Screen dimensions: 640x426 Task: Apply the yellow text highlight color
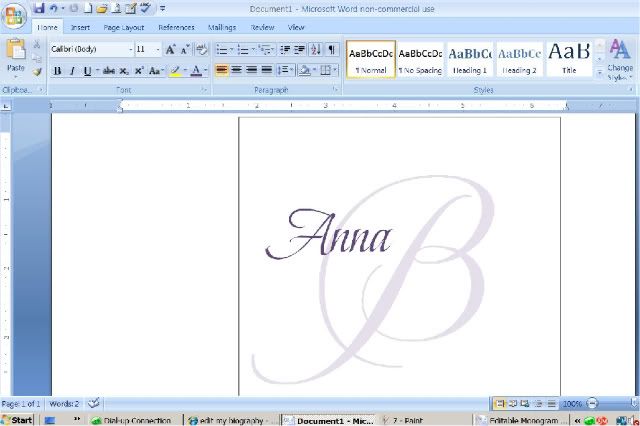pyautogui.click(x=176, y=71)
